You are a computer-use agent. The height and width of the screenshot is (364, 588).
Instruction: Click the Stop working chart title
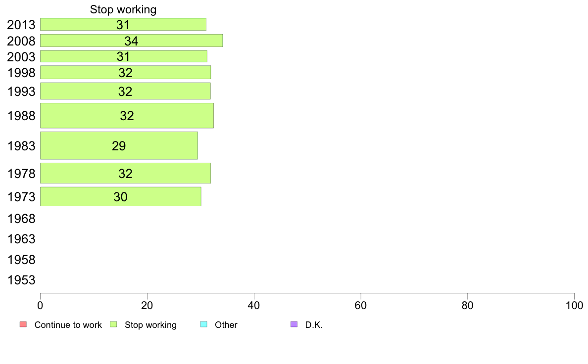[x=123, y=9]
